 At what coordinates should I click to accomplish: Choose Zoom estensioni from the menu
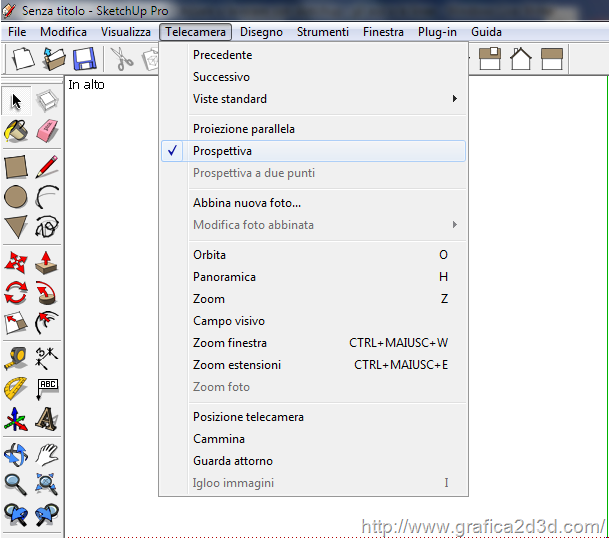(x=236, y=365)
